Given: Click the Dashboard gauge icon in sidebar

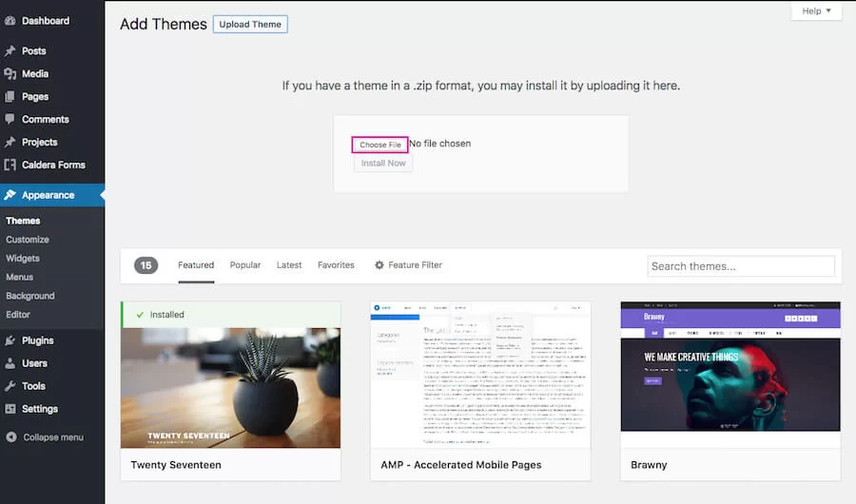Looking at the screenshot, I should pyautogui.click(x=10, y=20).
